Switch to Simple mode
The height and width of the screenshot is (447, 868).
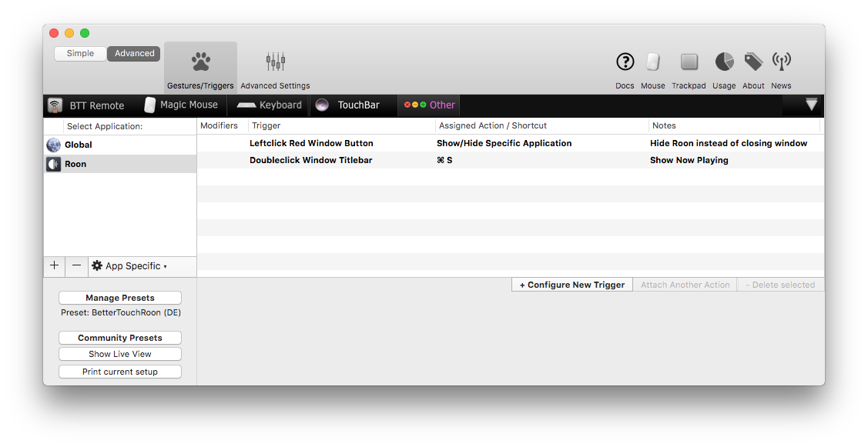coord(80,54)
